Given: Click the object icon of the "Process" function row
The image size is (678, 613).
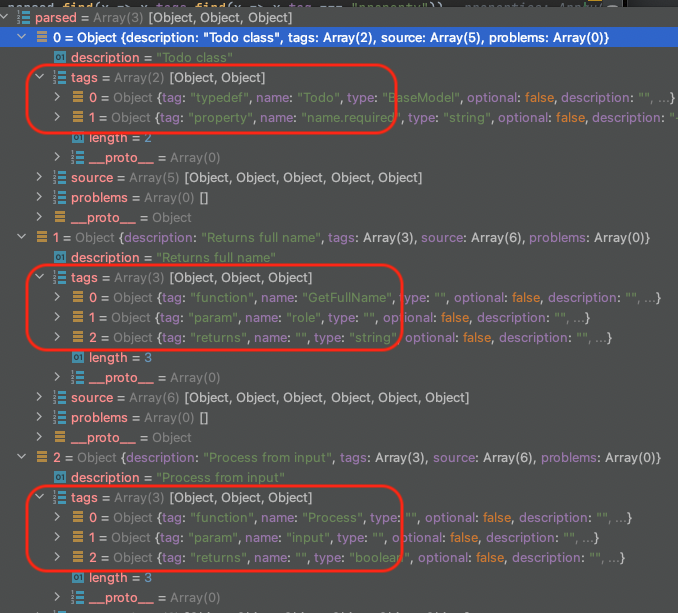Looking at the screenshot, I should click(x=78, y=517).
